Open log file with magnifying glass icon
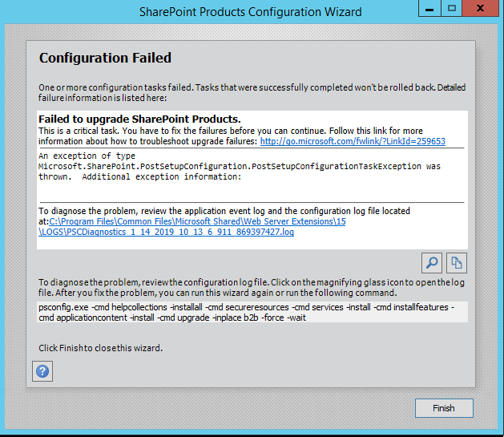 pos(432,263)
